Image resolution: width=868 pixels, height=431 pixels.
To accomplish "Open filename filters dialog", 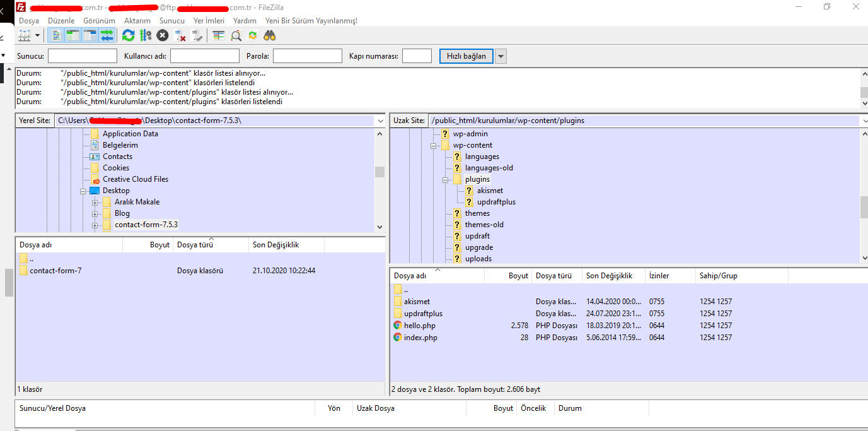I will coord(219,35).
